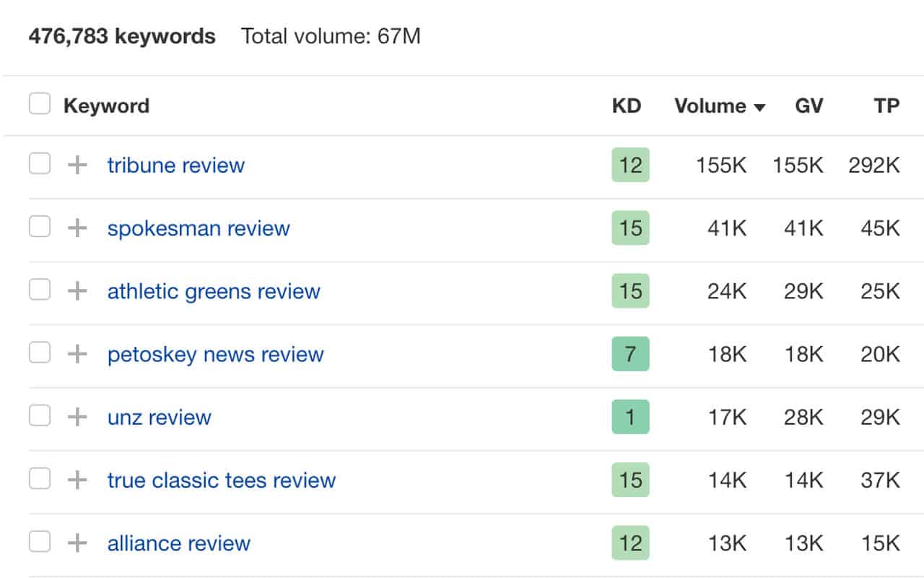This screenshot has height=578, width=924.
Task: Sort the table by the KD column
Action: click(625, 105)
